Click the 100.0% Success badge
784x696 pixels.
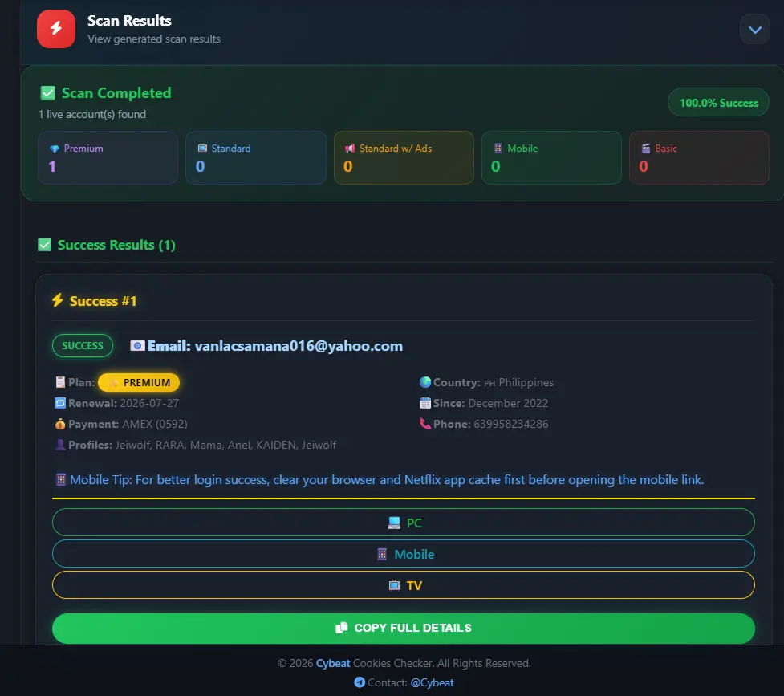point(718,103)
